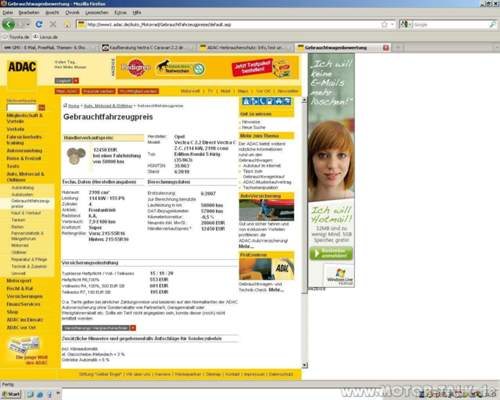Select Autokosten submenu item
The image size is (500, 400).
coord(22,194)
